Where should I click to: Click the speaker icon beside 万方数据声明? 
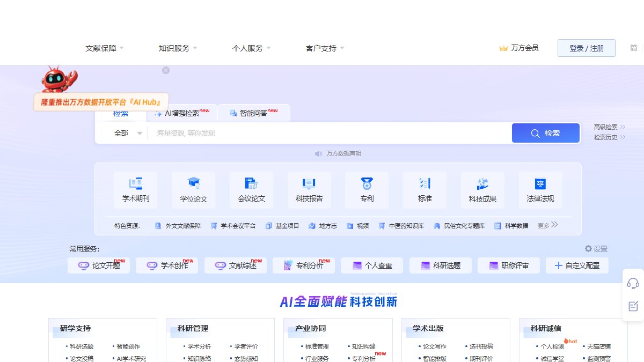coord(318,154)
